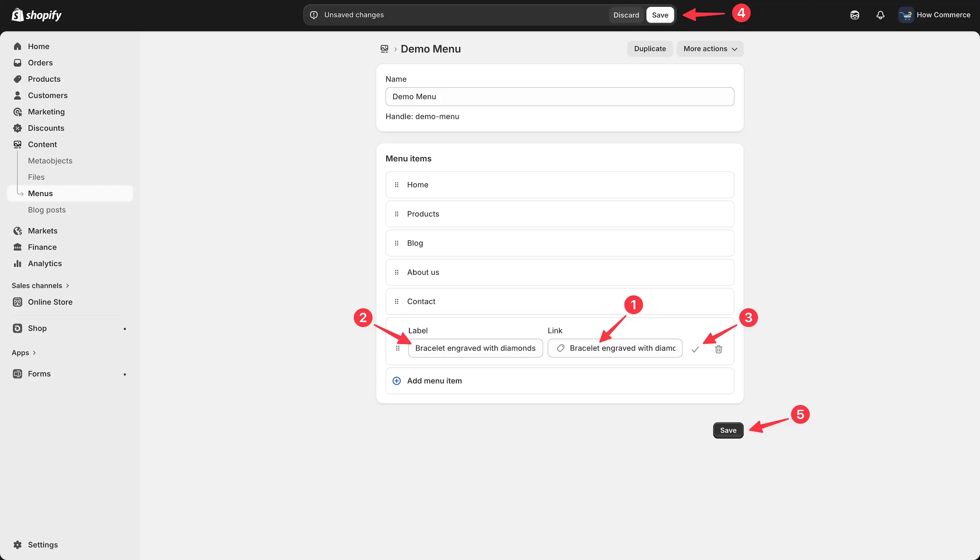Select the About us menu item row
This screenshot has height=560, width=980.
click(559, 272)
